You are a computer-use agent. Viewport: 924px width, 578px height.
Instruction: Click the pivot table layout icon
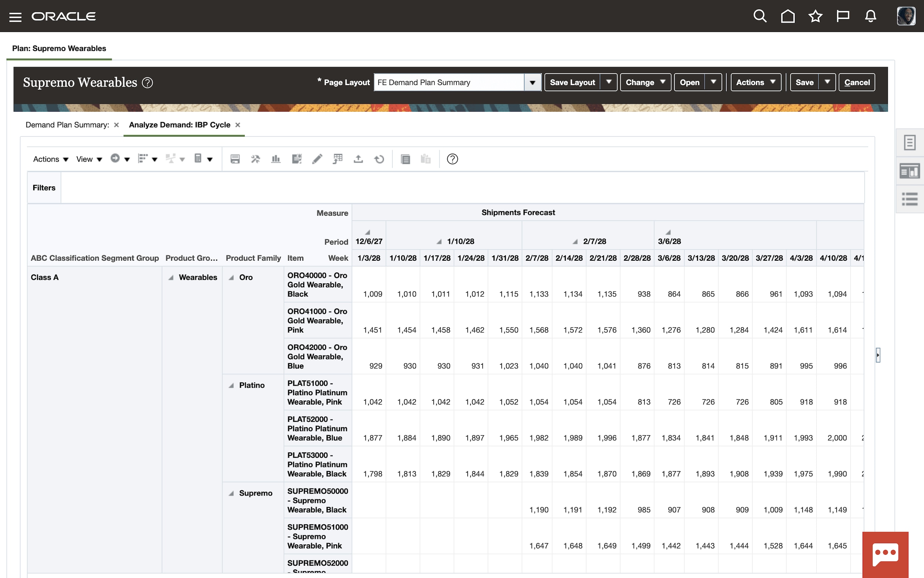(338, 159)
